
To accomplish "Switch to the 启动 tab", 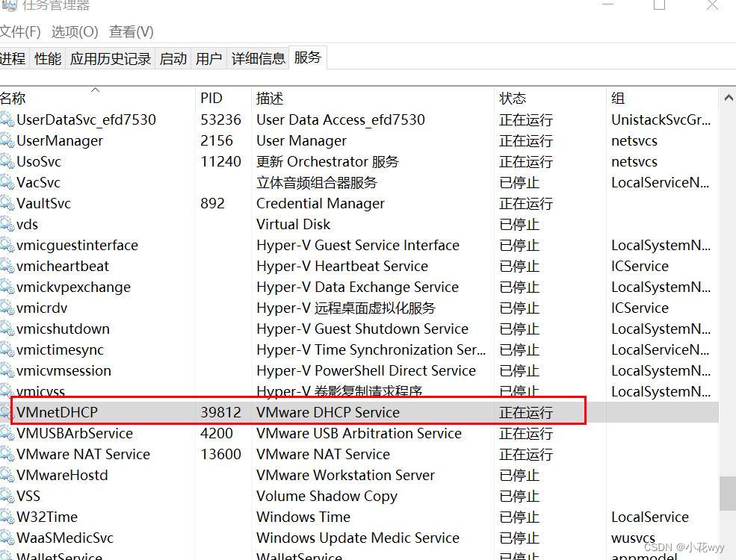I will [173, 57].
